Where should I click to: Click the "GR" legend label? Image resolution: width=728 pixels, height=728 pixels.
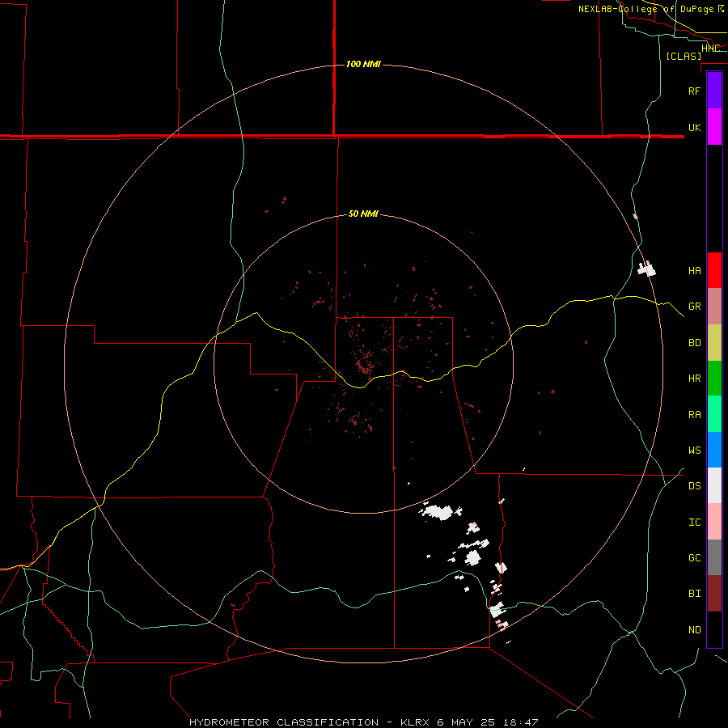pyautogui.click(x=694, y=307)
